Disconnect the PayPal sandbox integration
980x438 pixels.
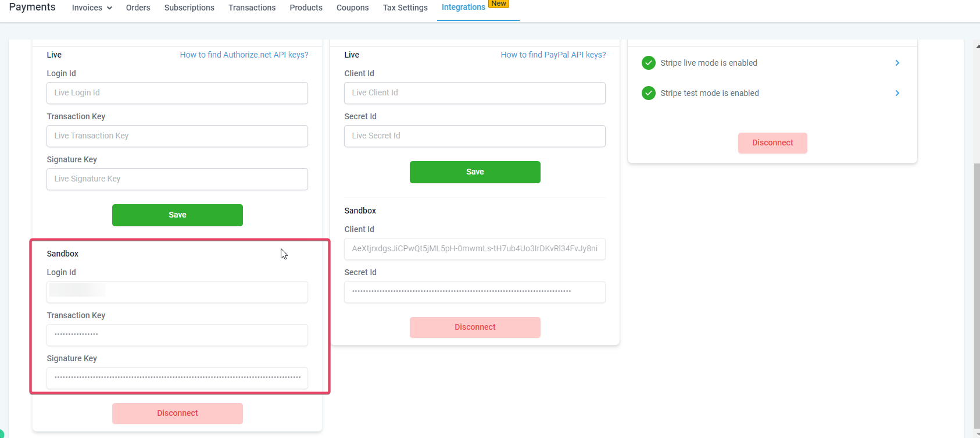point(475,327)
